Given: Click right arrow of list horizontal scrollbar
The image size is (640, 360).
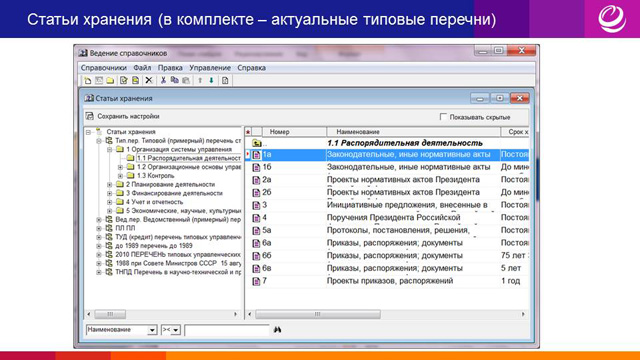Looking at the screenshot, I should [x=523, y=314].
